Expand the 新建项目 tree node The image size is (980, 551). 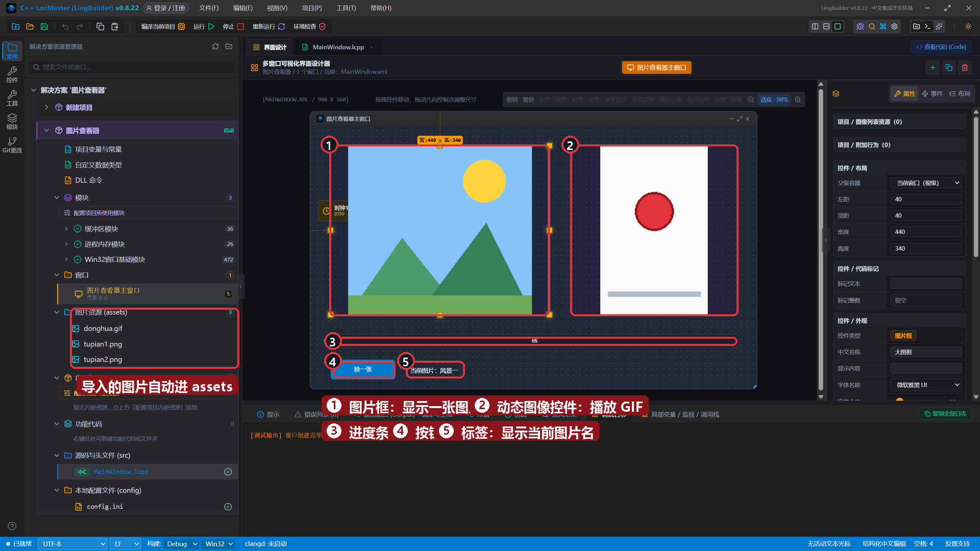tap(46, 107)
